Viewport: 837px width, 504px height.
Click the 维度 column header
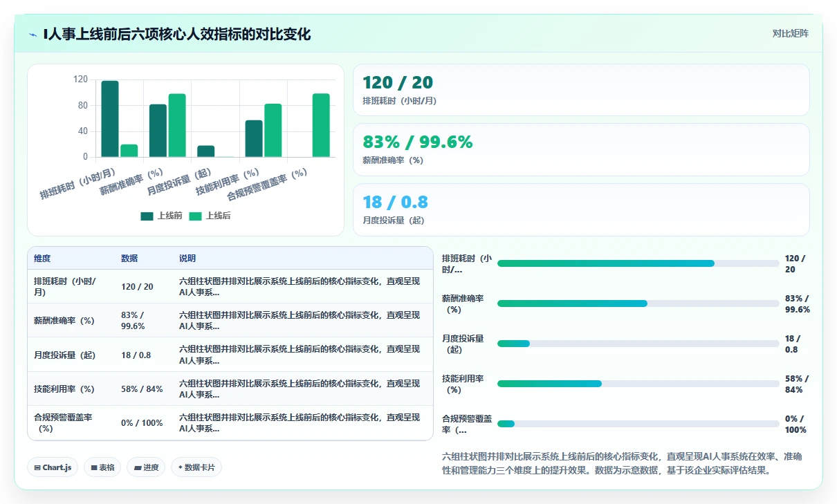point(42,259)
